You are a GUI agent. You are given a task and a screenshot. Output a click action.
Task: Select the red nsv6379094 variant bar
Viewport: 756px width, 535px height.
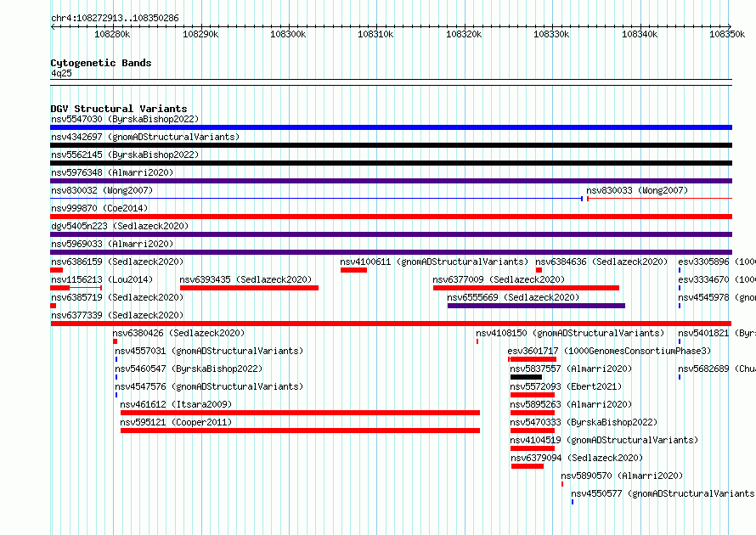[x=528, y=466]
